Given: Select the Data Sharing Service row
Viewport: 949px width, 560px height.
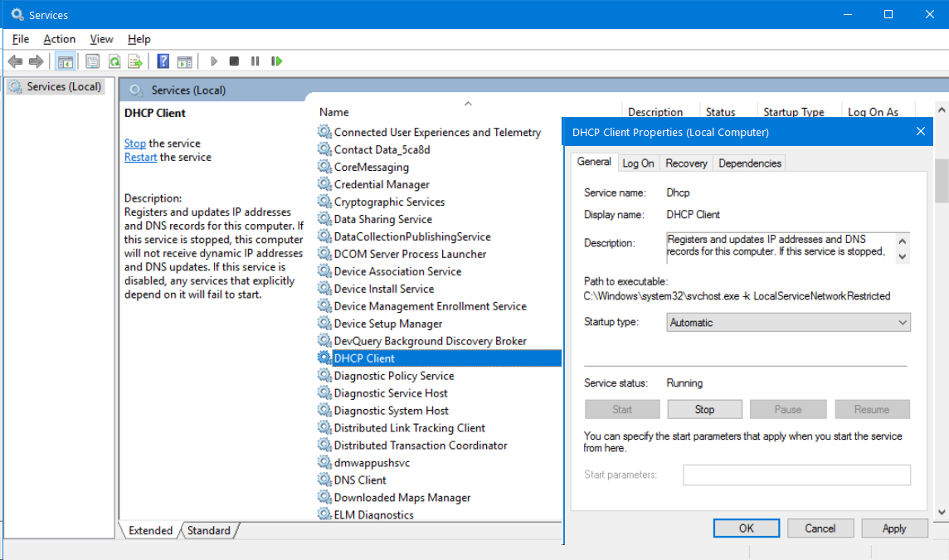Looking at the screenshot, I should pos(383,219).
